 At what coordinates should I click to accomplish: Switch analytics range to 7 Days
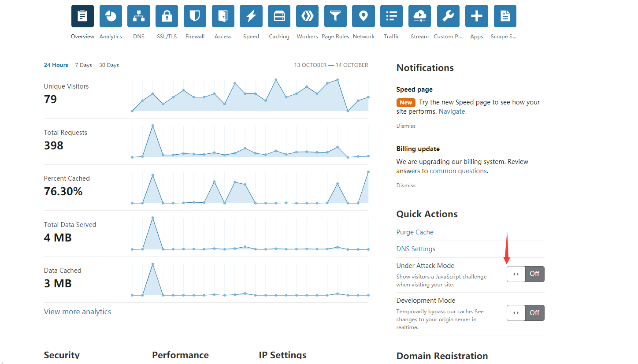pos(83,65)
